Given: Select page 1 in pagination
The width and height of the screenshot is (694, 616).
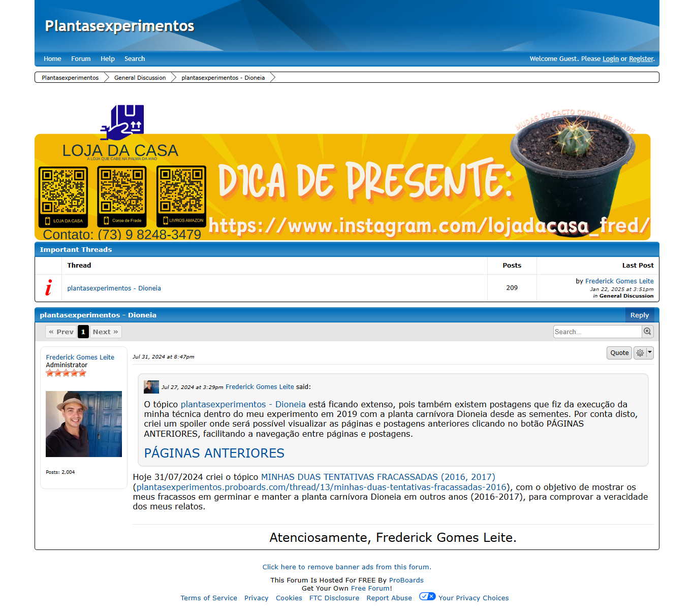Looking at the screenshot, I should (83, 332).
